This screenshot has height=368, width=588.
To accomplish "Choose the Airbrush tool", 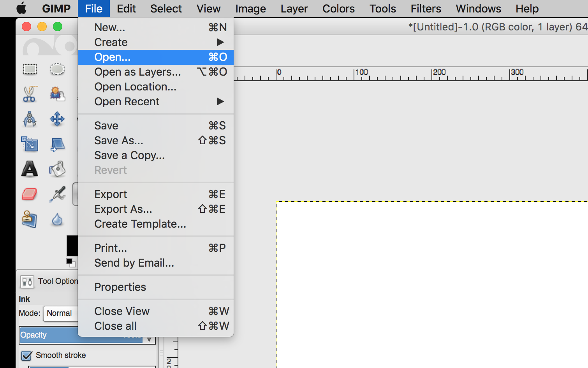I will point(58,194).
